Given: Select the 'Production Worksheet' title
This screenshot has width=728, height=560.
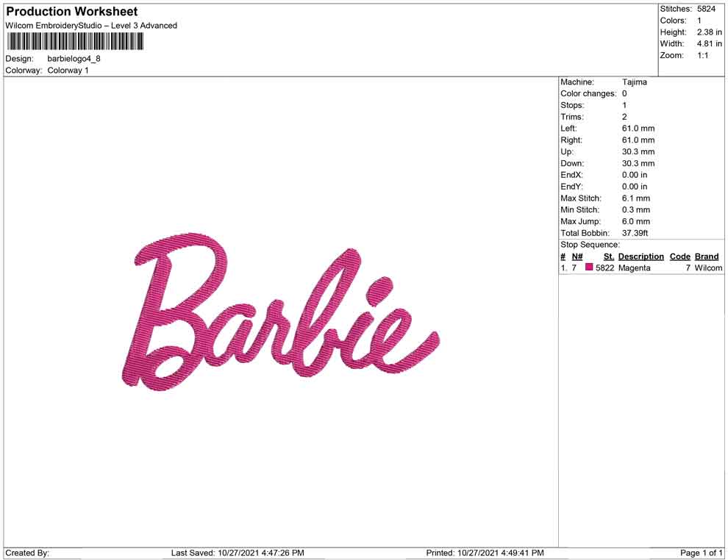Looking at the screenshot, I should tap(72, 12).
